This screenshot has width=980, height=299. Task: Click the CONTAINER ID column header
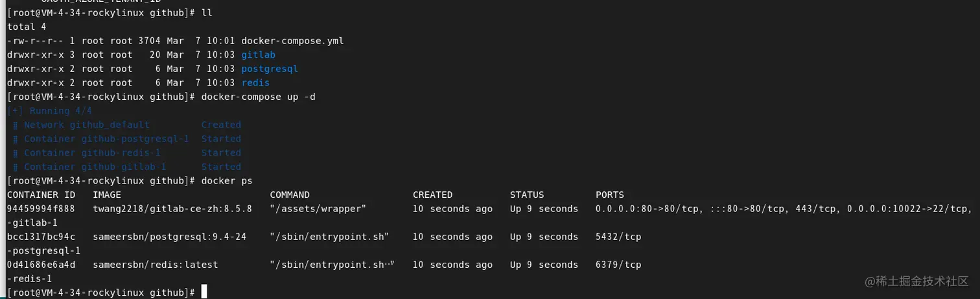(41, 195)
